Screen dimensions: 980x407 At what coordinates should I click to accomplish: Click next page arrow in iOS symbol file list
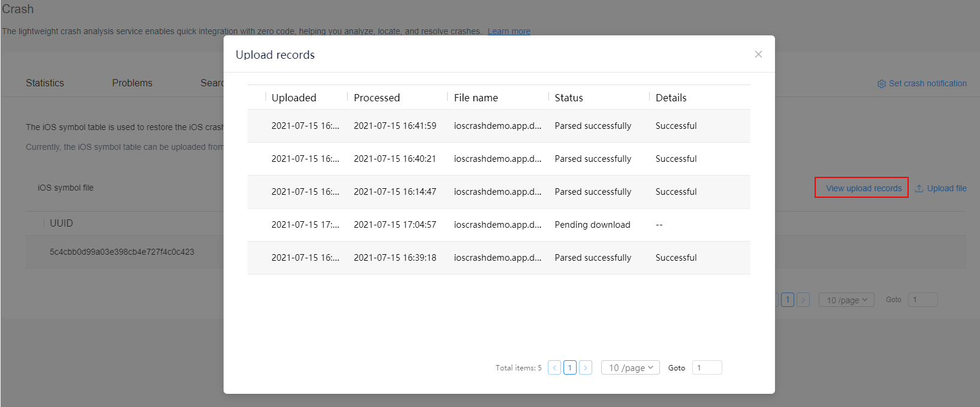803,300
